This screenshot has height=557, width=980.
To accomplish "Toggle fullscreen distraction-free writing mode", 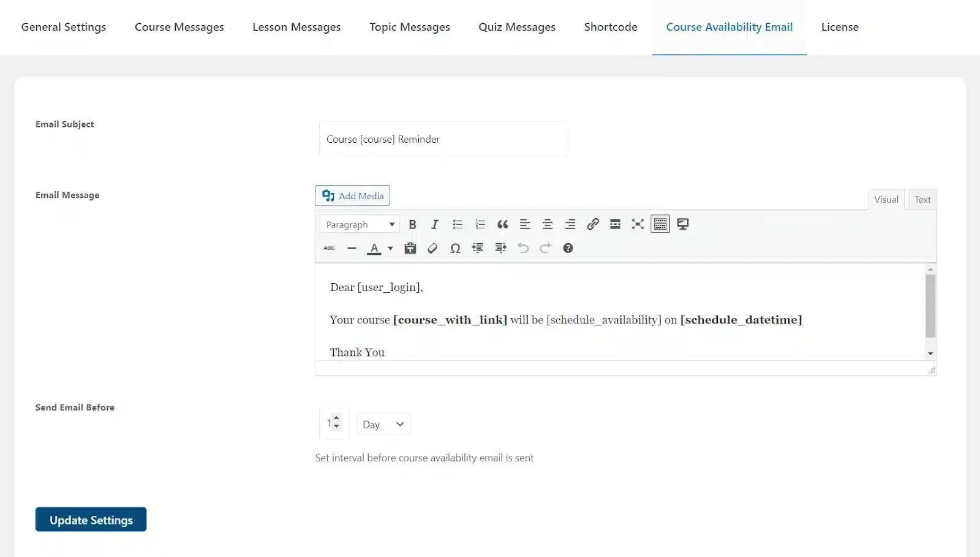I will [637, 224].
